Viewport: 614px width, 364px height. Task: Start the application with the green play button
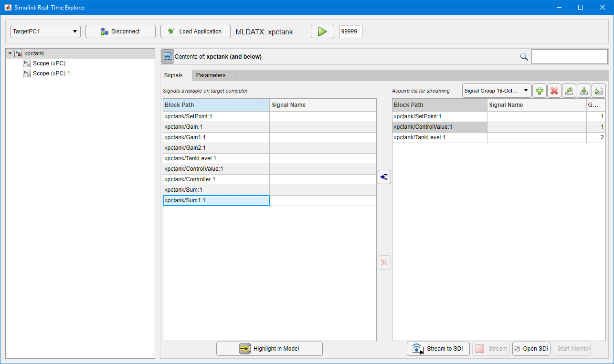point(322,31)
